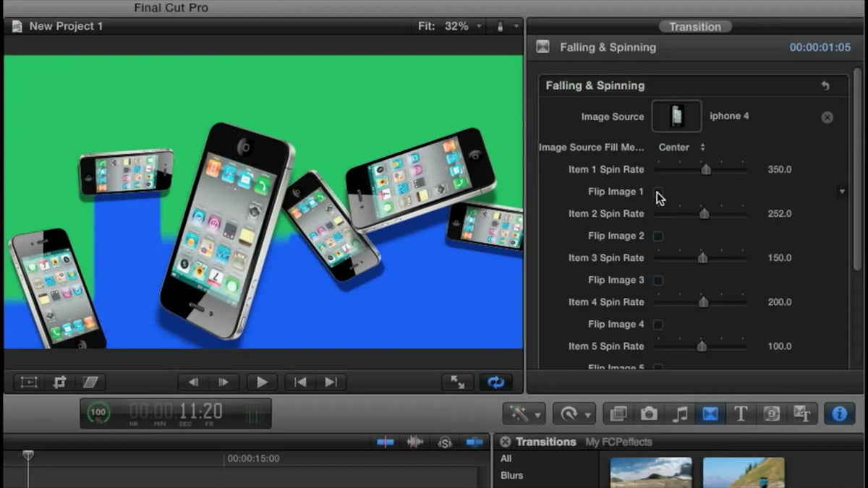868x488 pixels.
Task: Toggle loop playback button
Action: coord(495,382)
